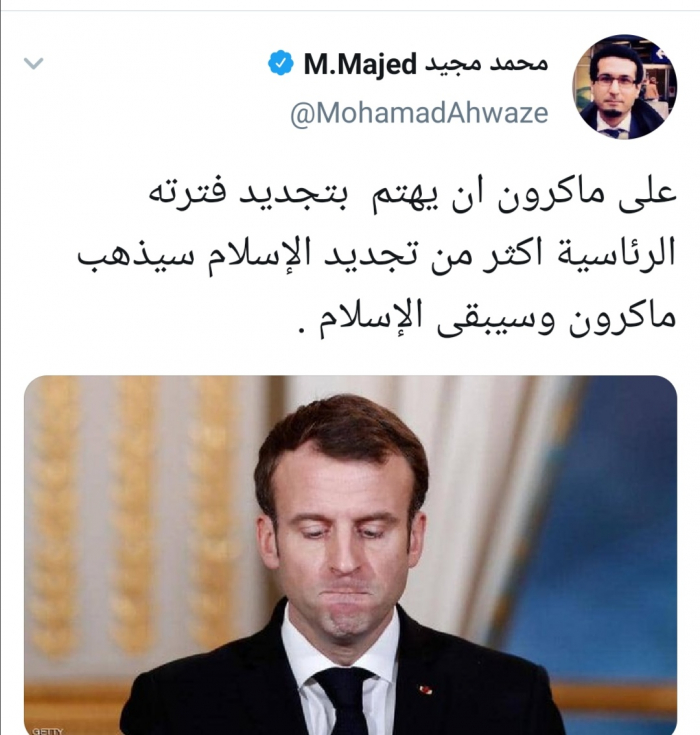Click the first line of tweet text
This screenshot has width=700, height=735.
point(413,195)
